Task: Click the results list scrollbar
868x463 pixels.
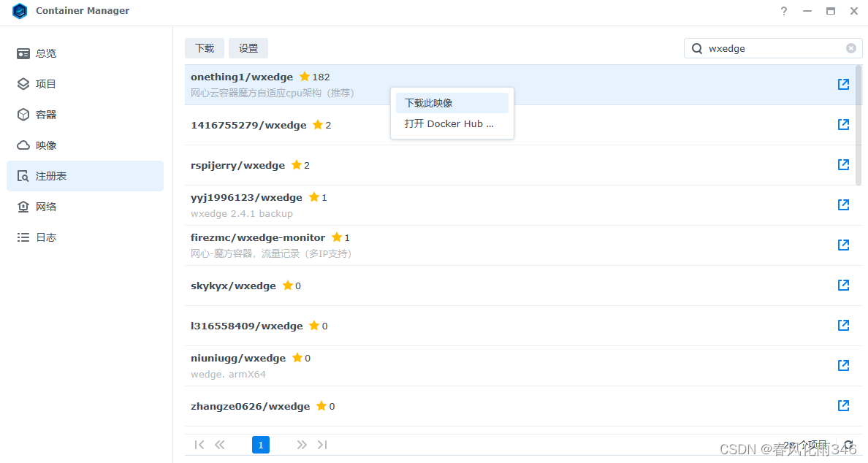Action: click(x=859, y=126)
